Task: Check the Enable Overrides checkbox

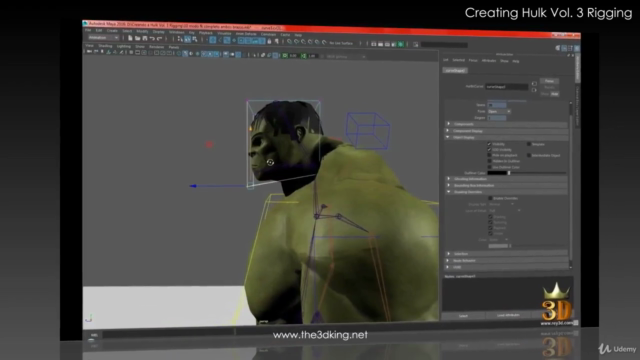Action: [490, 198]
